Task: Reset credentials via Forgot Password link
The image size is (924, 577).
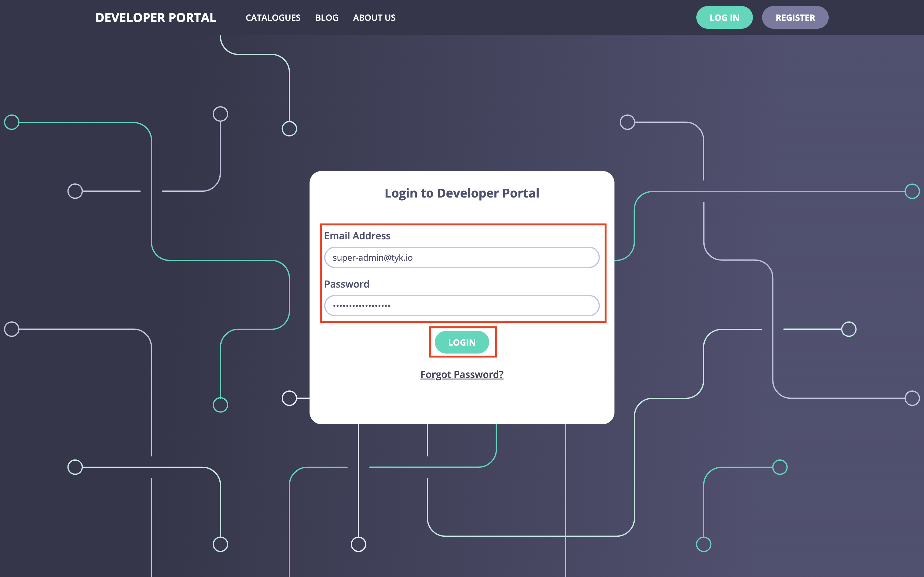Action: click(462, 374)
